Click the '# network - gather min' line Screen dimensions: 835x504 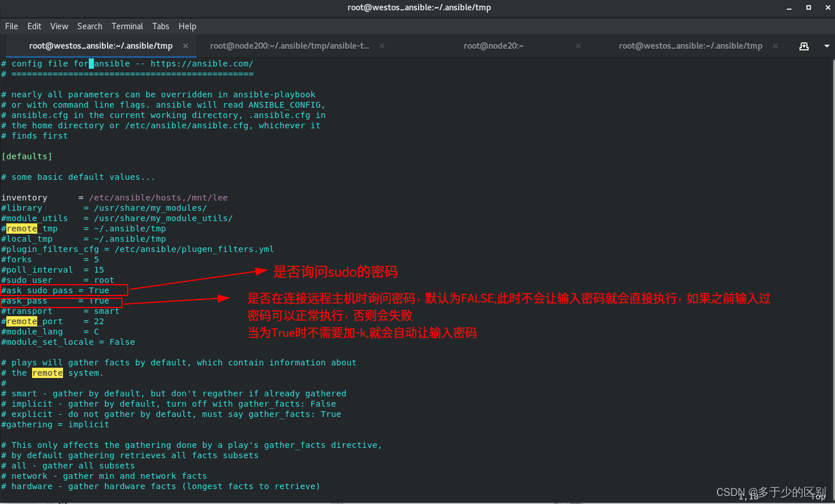[x=104, y=476]
